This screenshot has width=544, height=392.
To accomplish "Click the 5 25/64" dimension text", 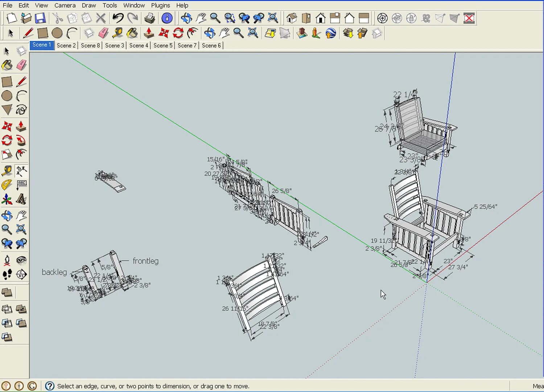I will pos(486,207).
